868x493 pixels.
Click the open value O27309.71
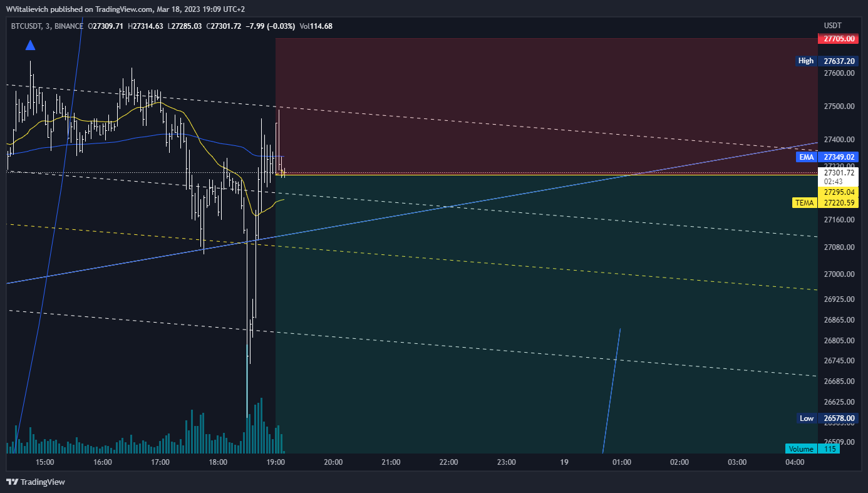click(106, 26)
